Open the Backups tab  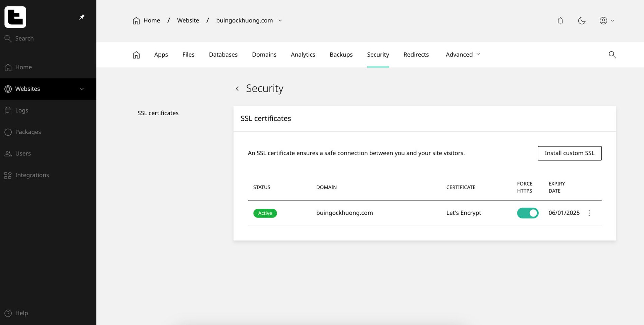pos(341,54)
